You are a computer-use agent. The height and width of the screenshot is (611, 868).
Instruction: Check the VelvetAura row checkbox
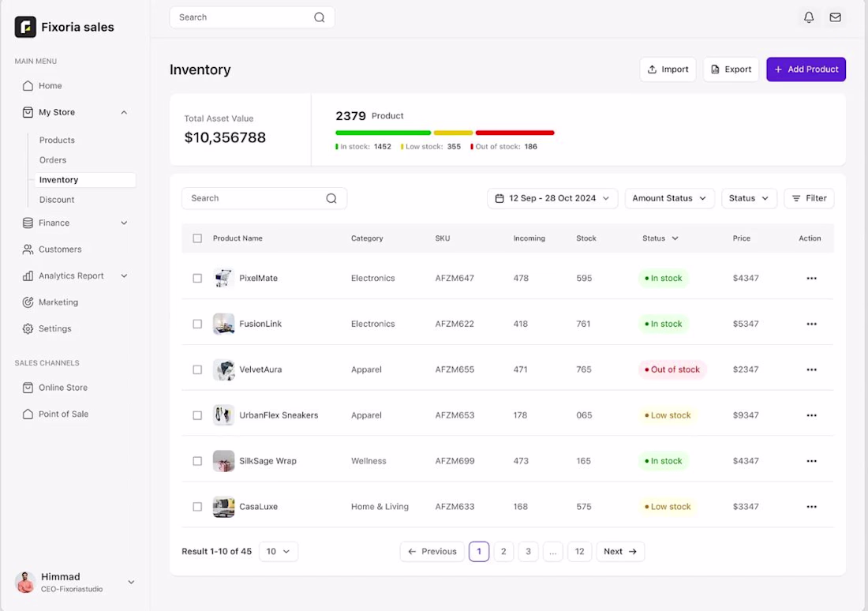197,369
